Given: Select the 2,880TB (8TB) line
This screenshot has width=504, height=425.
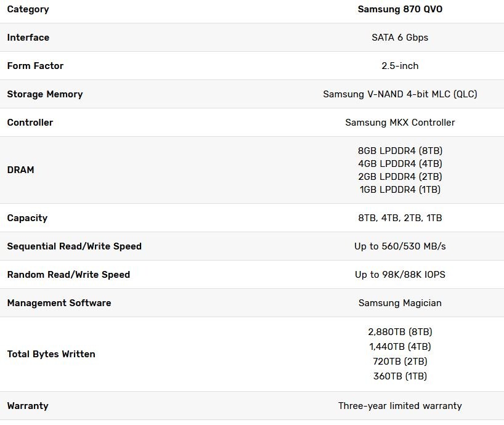Looking at the screenshot, I should [x=400, y=332].
